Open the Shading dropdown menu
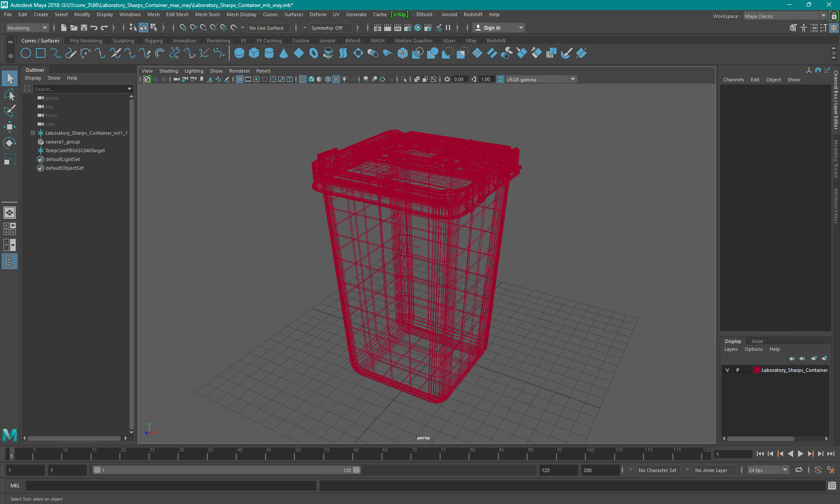Viewport: 840px width, 504px height. point(168,71)
